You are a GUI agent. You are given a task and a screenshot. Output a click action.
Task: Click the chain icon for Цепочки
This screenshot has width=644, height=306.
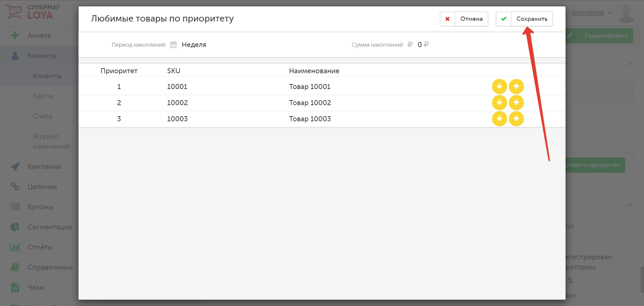tap(15, 186)
